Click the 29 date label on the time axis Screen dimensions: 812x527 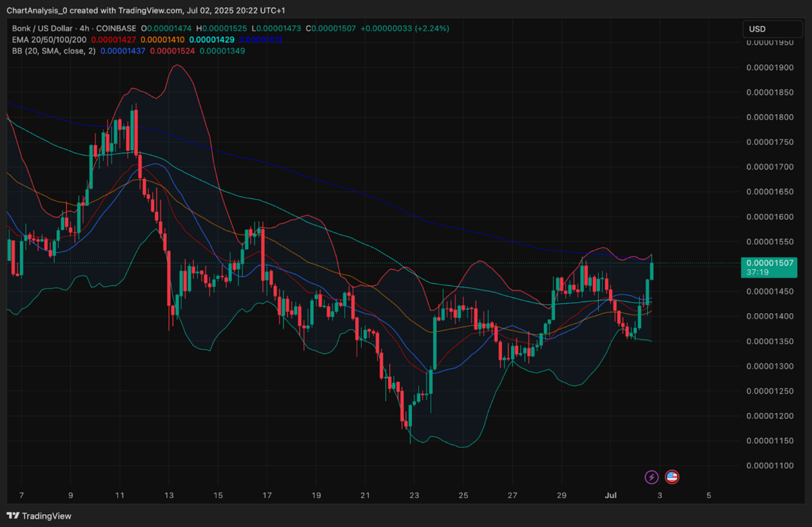561,495
